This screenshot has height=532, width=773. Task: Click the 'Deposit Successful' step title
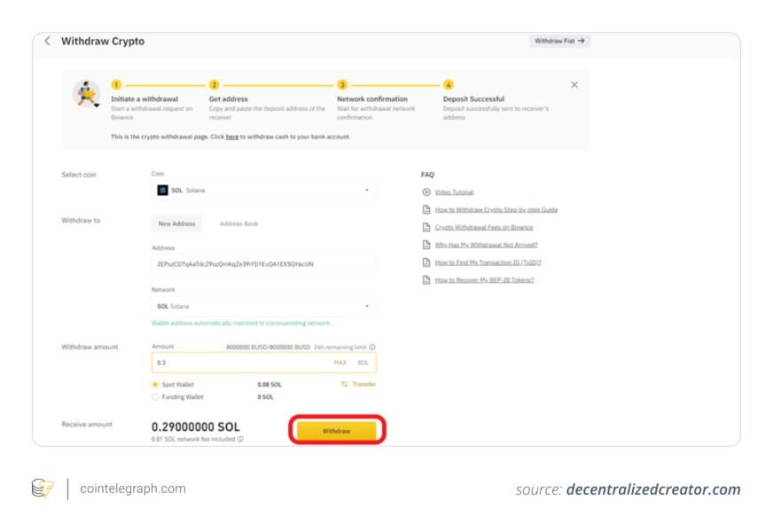tap(473, 99)
